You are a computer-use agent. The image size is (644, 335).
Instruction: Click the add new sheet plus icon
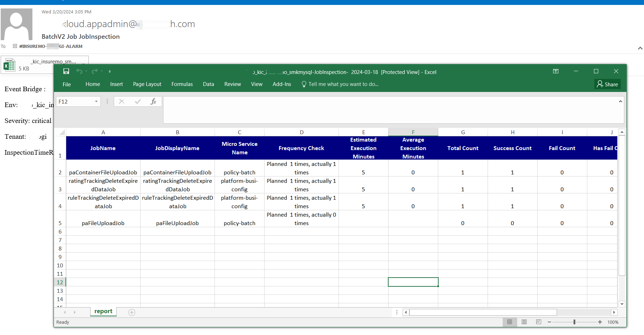[132, 312]
